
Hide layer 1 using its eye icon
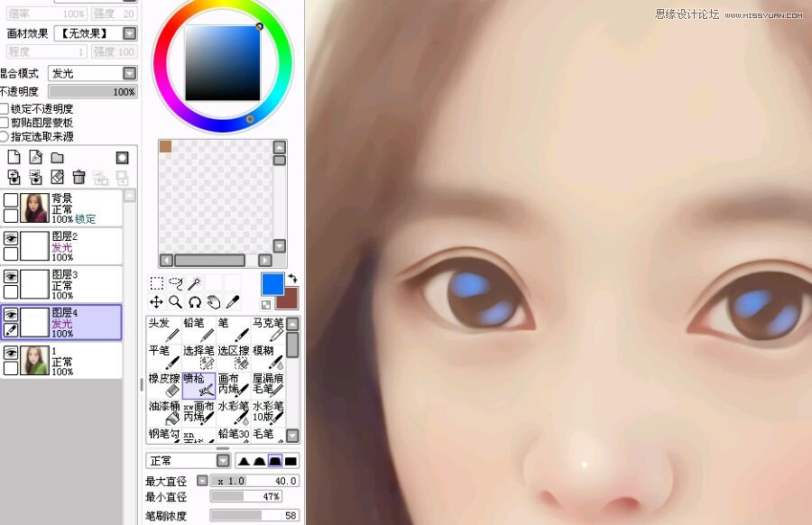(11, 353)
